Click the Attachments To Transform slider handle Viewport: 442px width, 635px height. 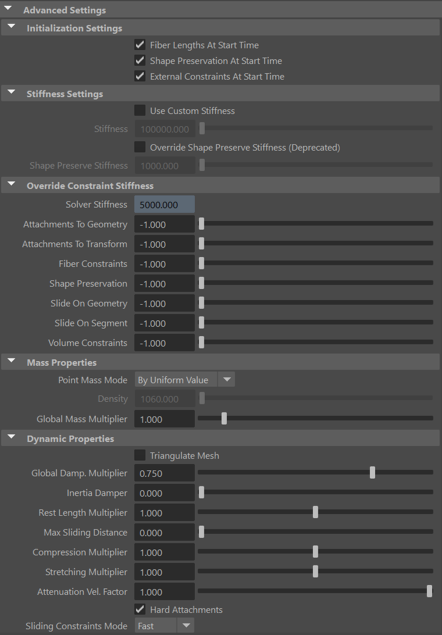coord(201,243)
